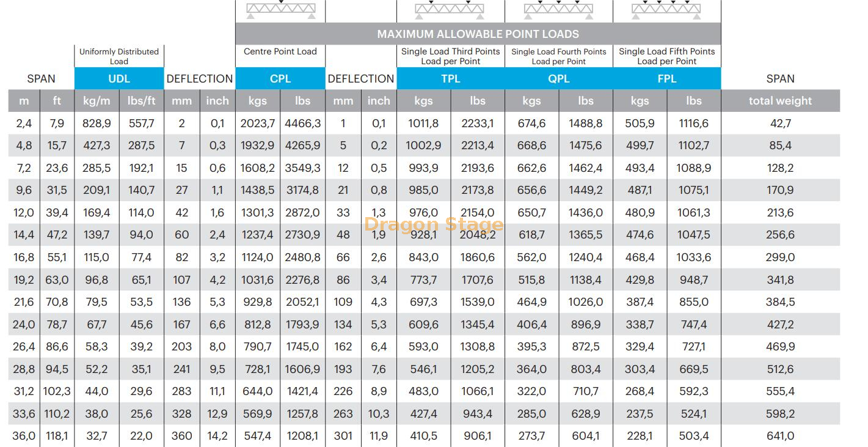This screenshot has width=868, height=447.
Task: Click the blue QPL column header
Action: [x=559, y=79]
